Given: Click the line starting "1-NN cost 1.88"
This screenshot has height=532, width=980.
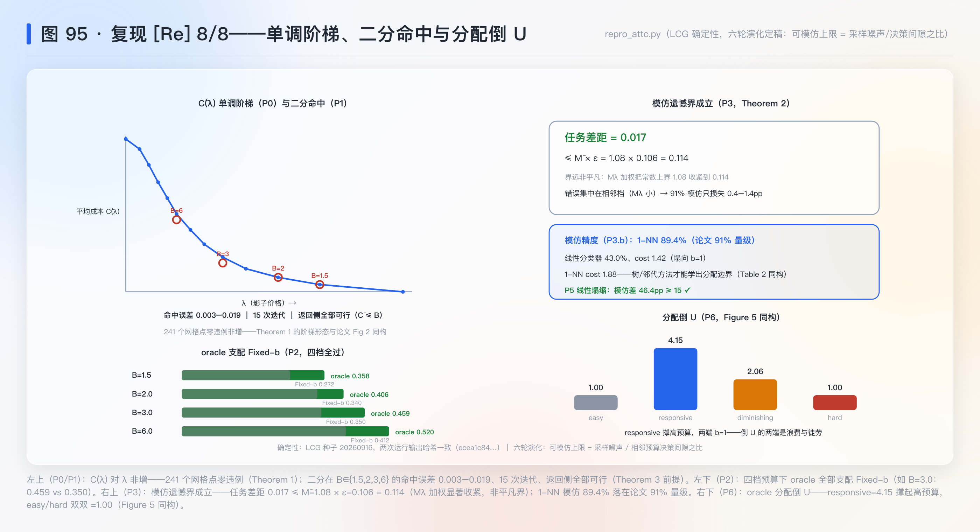Looking at the screenshot, I should coord(675,274).
